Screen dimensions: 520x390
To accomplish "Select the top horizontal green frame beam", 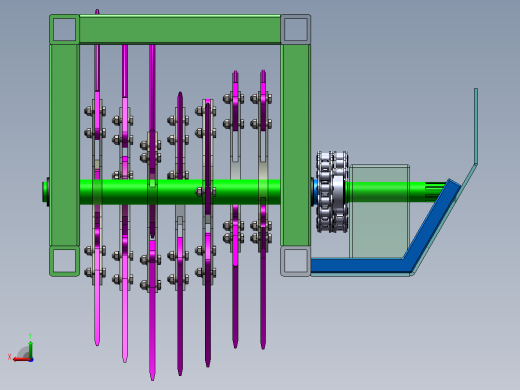I will [180, 29].
